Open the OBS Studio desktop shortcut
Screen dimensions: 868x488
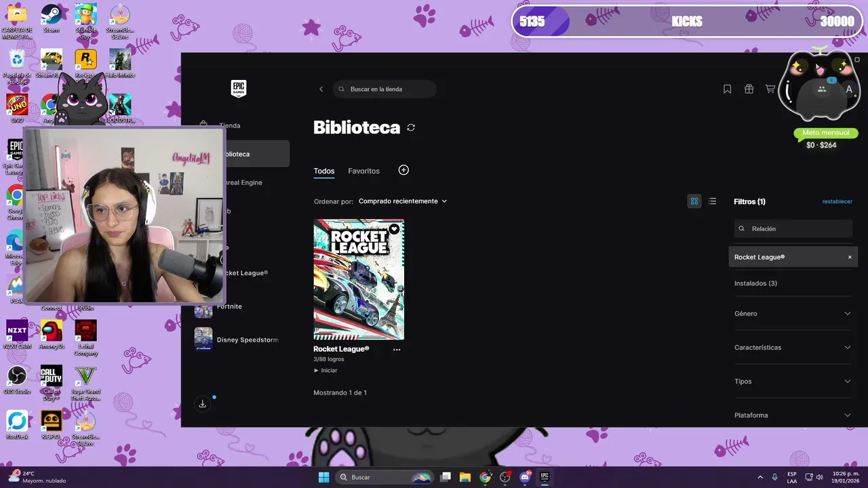coord(17,380)
